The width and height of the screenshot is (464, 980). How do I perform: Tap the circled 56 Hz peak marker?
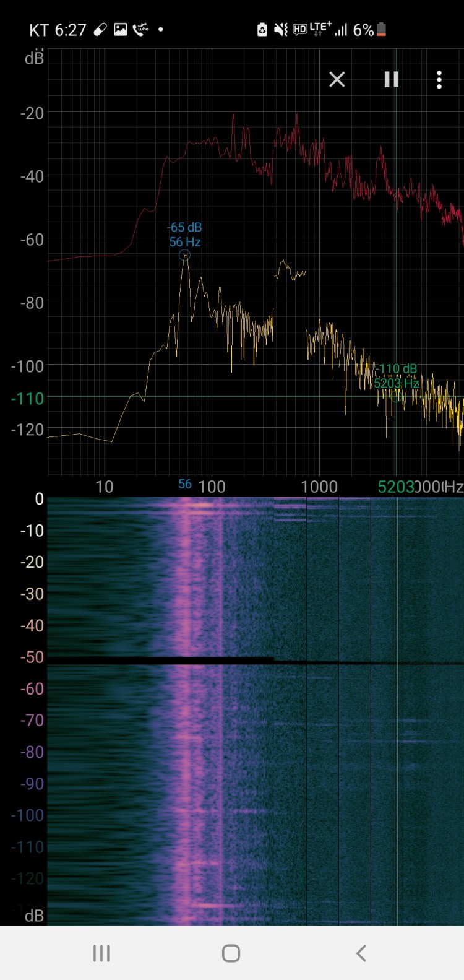pos(184,255)
